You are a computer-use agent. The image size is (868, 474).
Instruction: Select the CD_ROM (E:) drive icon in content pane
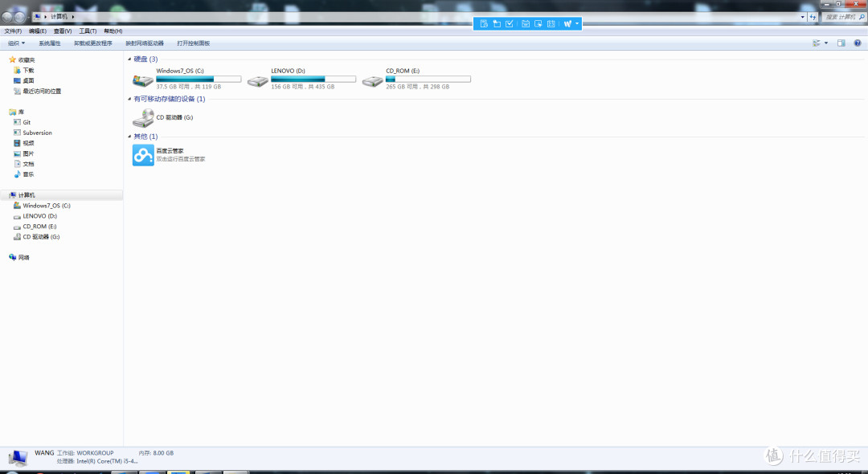373,81
